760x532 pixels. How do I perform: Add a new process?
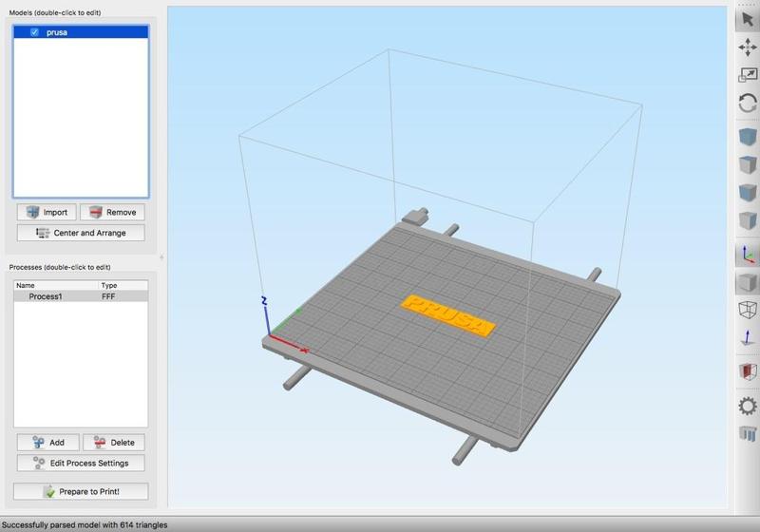[48, 443]
